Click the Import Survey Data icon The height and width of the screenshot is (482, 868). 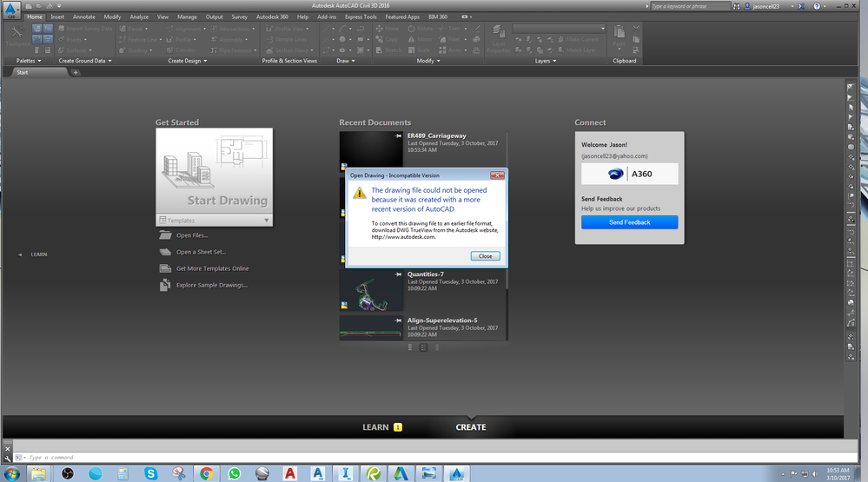62,28
